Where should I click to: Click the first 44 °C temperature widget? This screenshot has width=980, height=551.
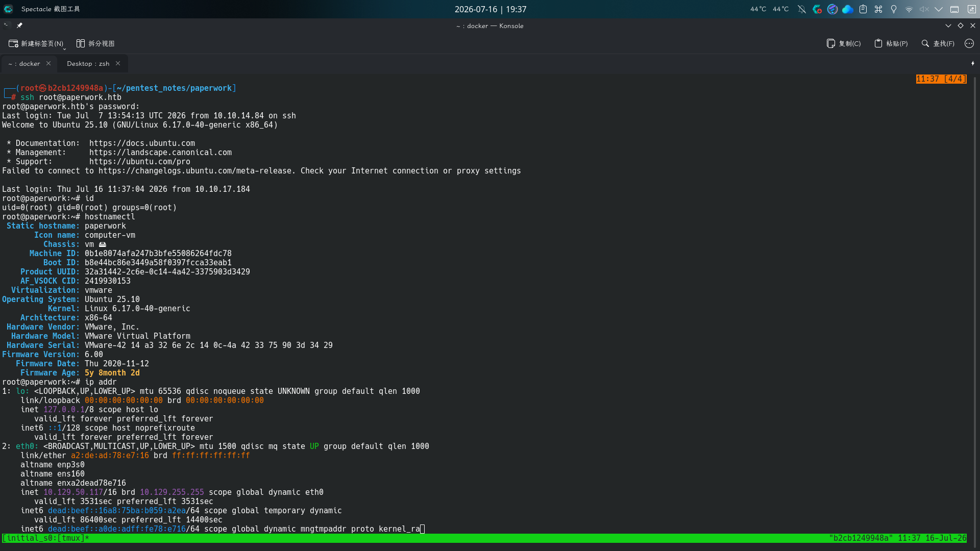(758, 9)
